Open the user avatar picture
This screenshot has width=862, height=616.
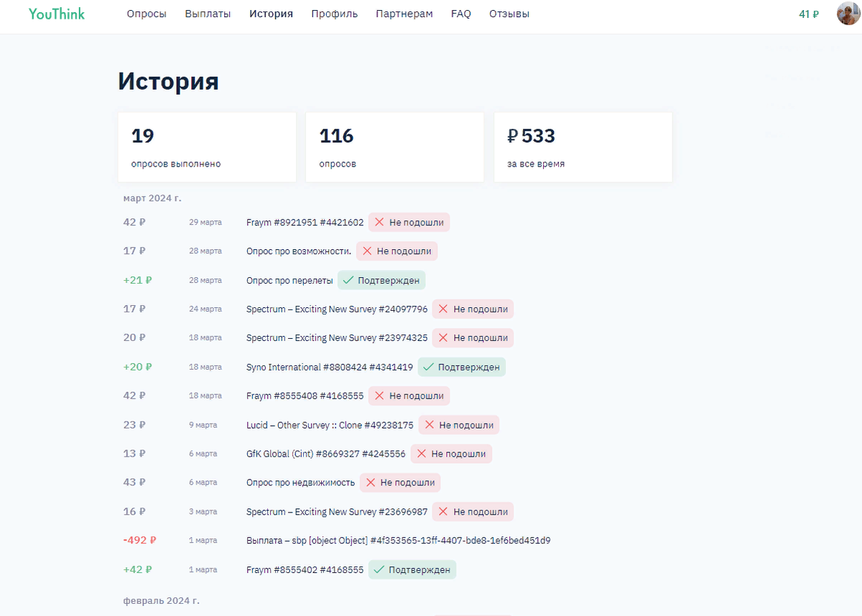(848, 13)
